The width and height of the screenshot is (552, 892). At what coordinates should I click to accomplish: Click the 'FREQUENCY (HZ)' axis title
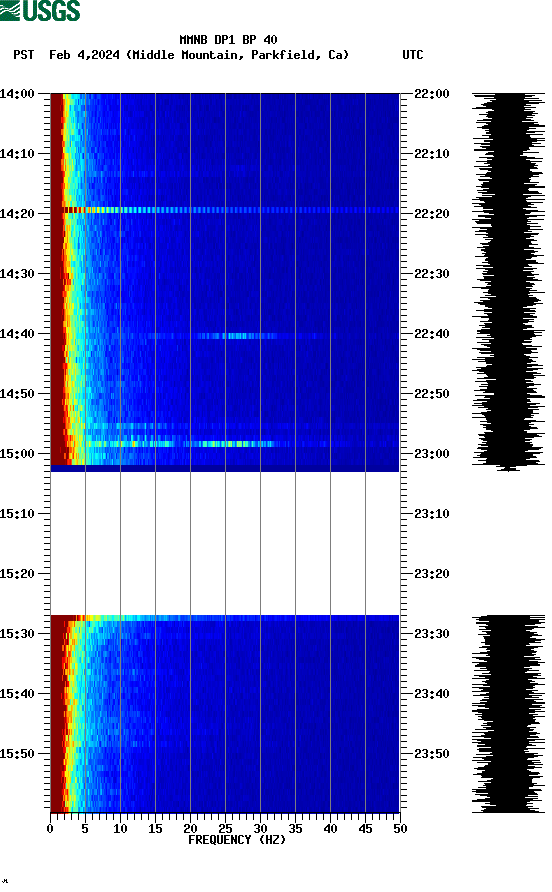point(237,840)
